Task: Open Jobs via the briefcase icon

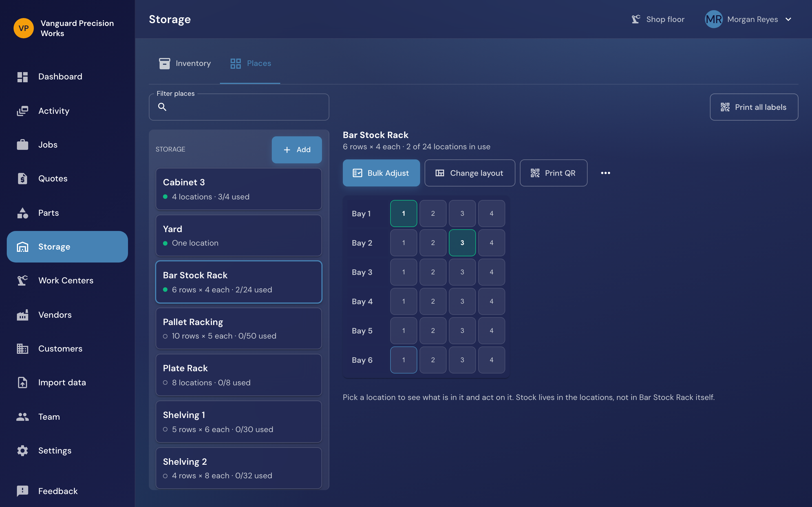Action: [23, 145]
